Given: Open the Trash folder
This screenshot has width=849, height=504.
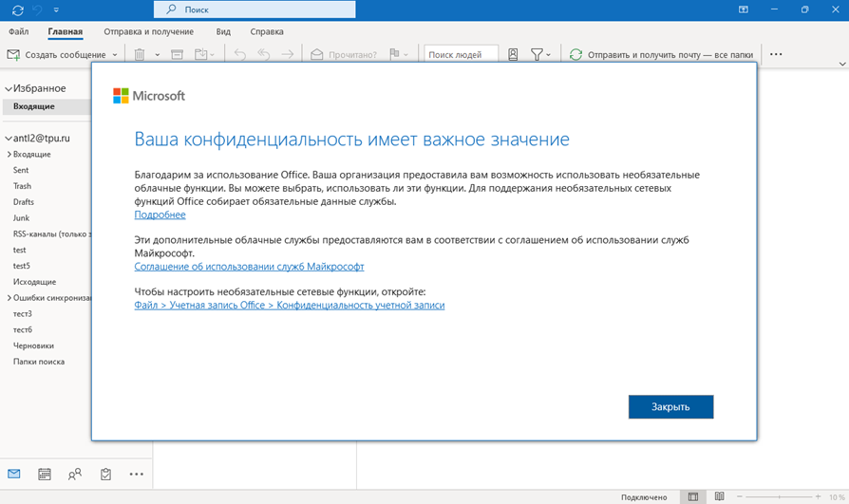Looking at the screenshot, I should 22,186.
